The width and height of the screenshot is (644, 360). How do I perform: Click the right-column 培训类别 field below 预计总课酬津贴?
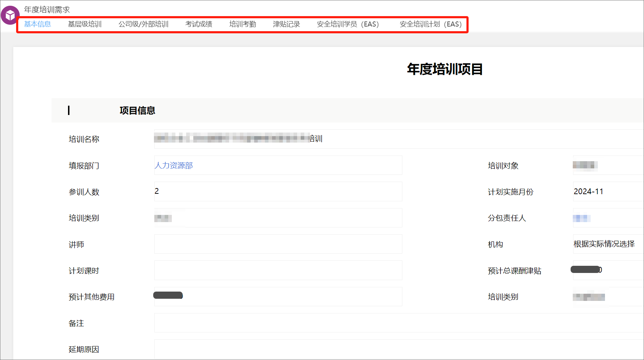[x=608, y=297]
